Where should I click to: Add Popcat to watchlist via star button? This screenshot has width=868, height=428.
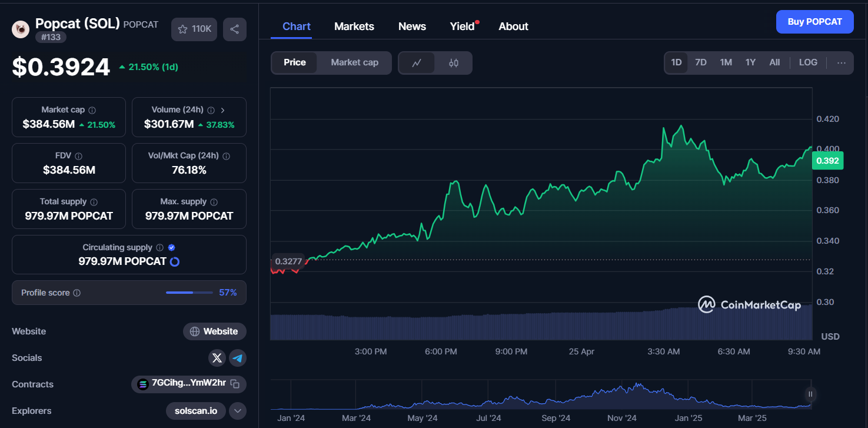(x=194, y=29)
